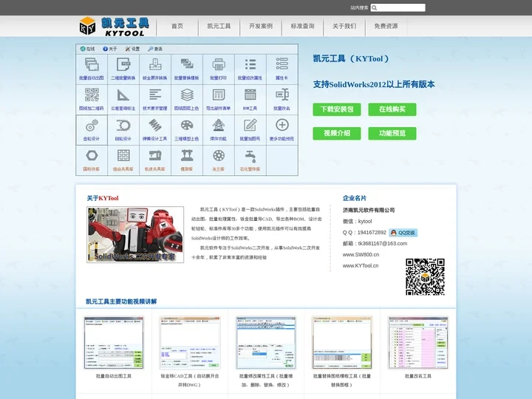
Task: Open the 凯元工具 navigation menu
Action: (219, 26)
